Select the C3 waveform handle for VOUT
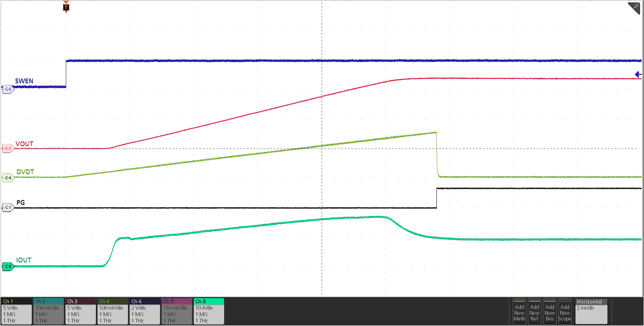The width and height of the screenshot is (644, 326). pos(8,148)
